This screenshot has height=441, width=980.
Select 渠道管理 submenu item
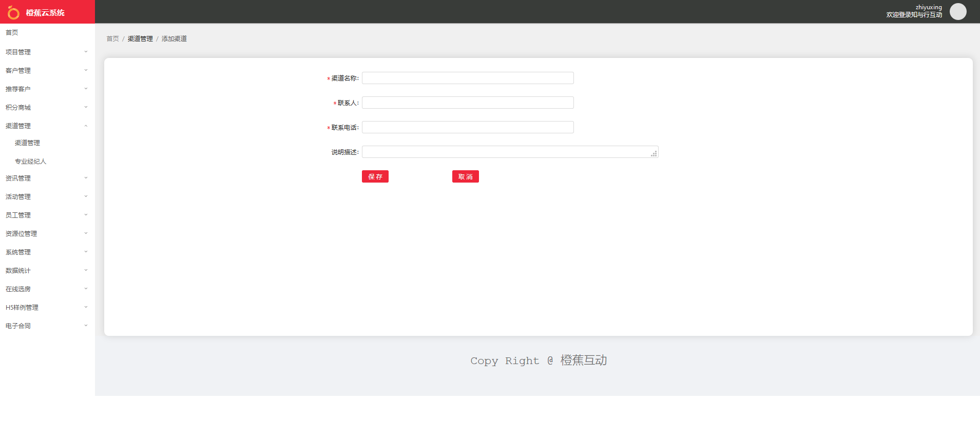(27, 143)
